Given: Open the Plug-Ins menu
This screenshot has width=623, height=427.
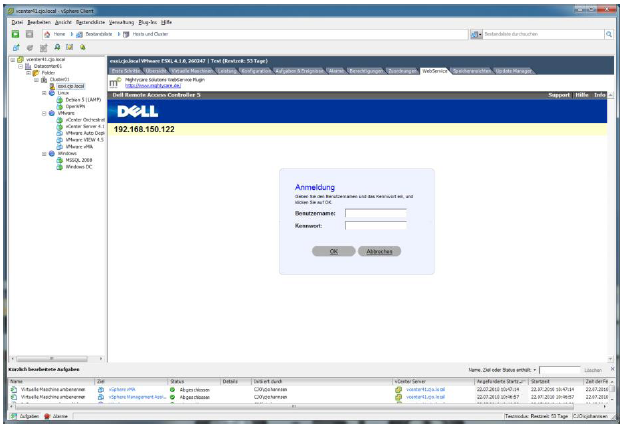Looking at the screenshot, I should 147,23.
